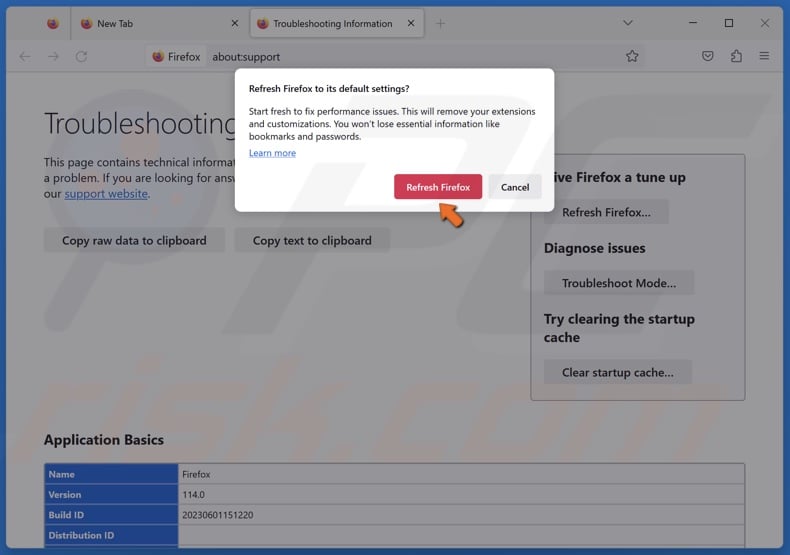Close the Troubleshooting Information tab

click(411, 24)
